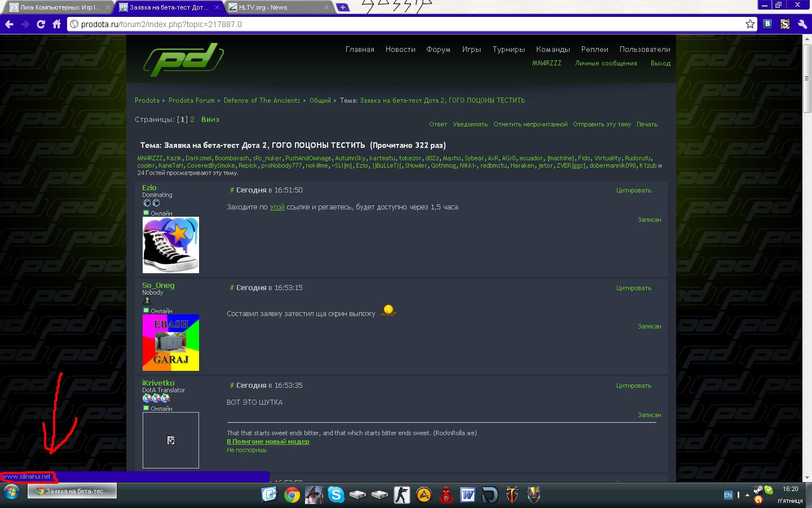Open Kazik's profile in viewers list
The height and width of the screenshot is (508, 812).
tap(174, 159)
